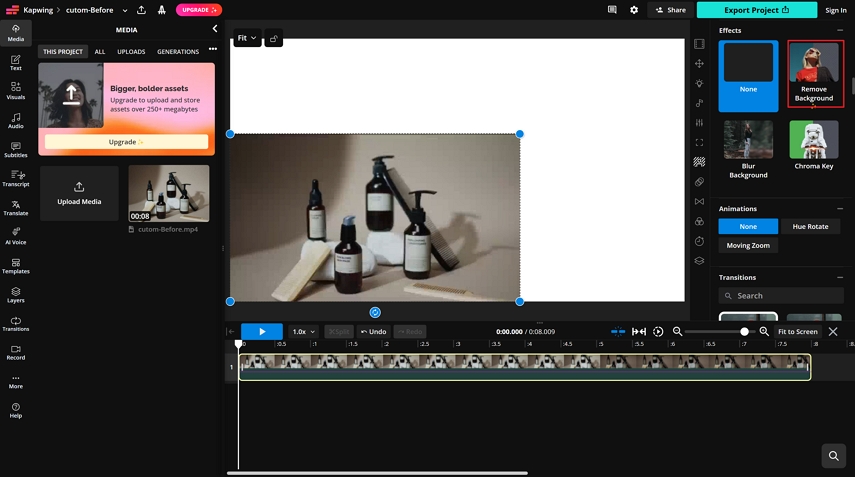Screen dimensions: 855x477
Task: Click the magnifier search icon at bottom right
Action: pos(833,456)
